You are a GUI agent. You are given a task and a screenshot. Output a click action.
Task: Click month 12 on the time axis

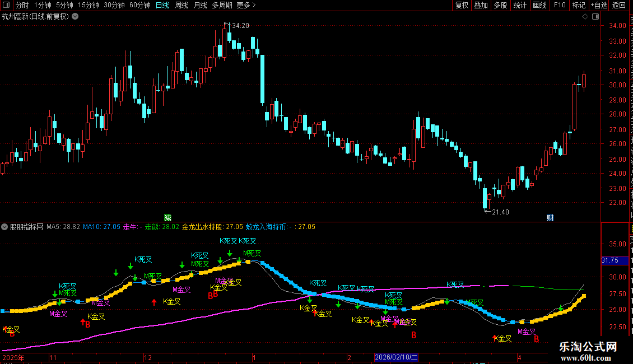[x=148, y=357]
